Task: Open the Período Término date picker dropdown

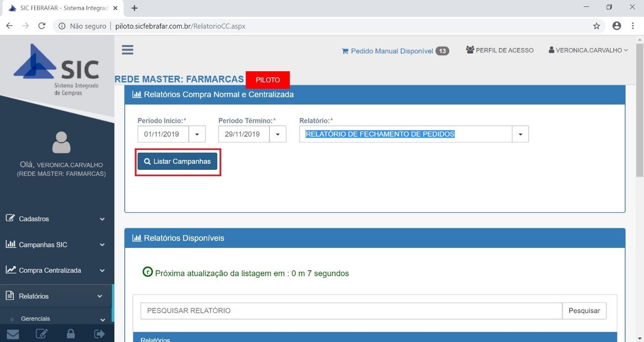Action: [x=278, y=134]
